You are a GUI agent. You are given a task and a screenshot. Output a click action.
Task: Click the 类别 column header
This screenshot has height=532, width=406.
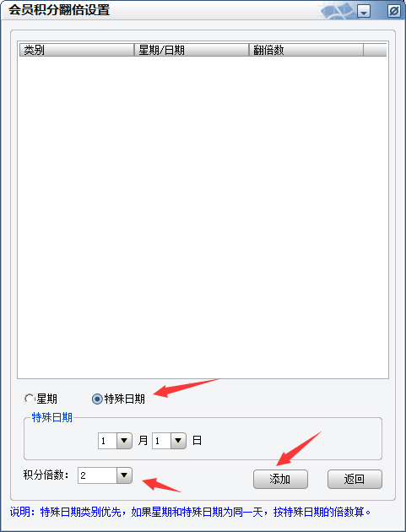[77, 50]
